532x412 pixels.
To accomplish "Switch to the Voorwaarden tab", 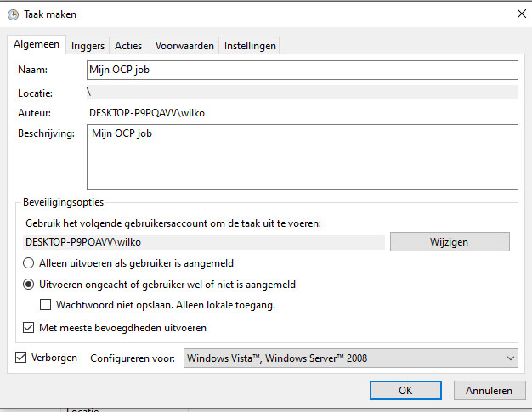I will (184, 46).
